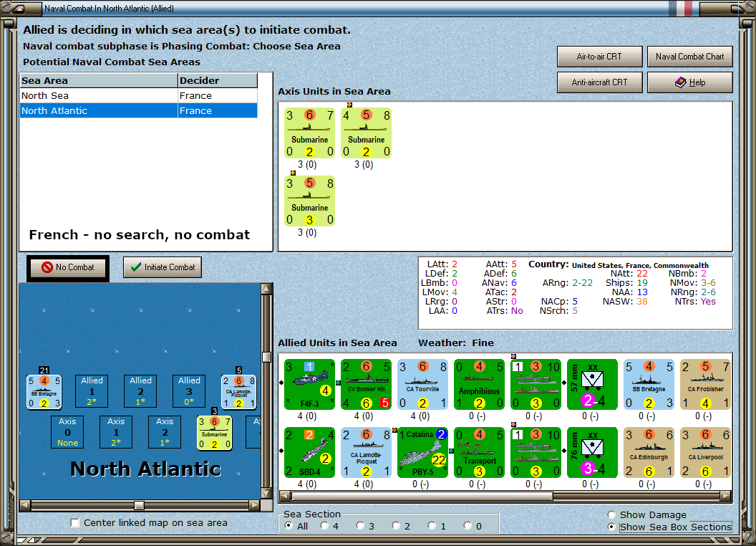Open the Air-to-air CRT chart

tap(599, 57)
